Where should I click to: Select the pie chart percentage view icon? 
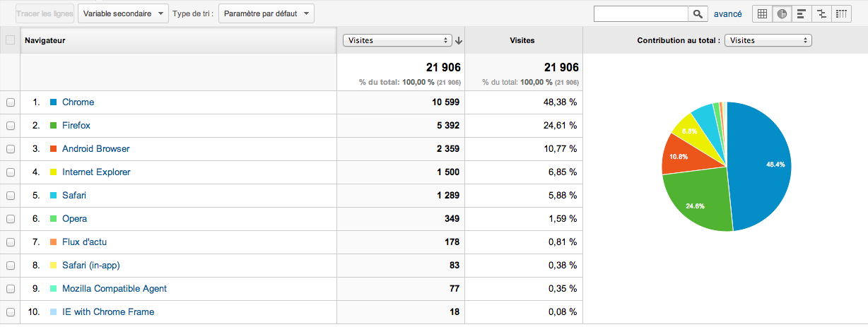tap(782, 13)
